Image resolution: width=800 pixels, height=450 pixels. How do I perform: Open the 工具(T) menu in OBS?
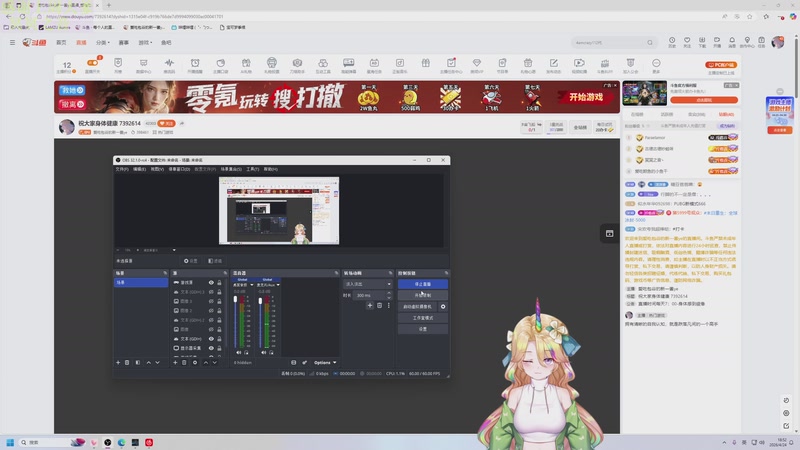253,169
